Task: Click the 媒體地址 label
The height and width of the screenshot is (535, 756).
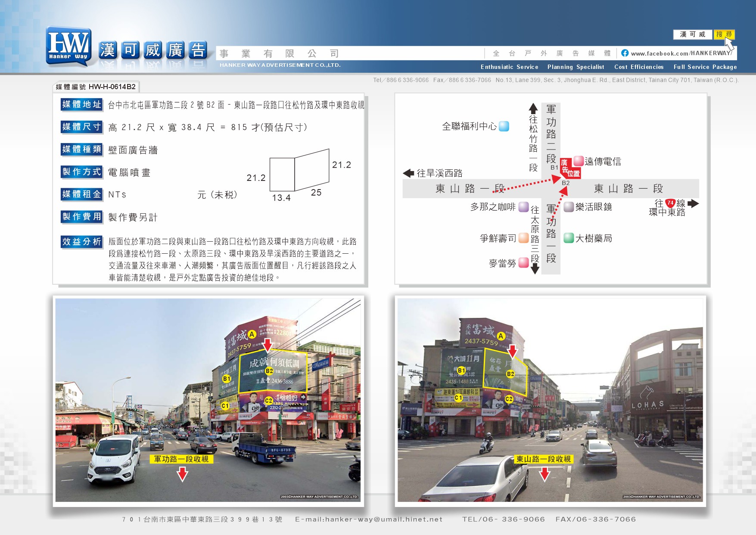Action: click(x=81, y=104)
